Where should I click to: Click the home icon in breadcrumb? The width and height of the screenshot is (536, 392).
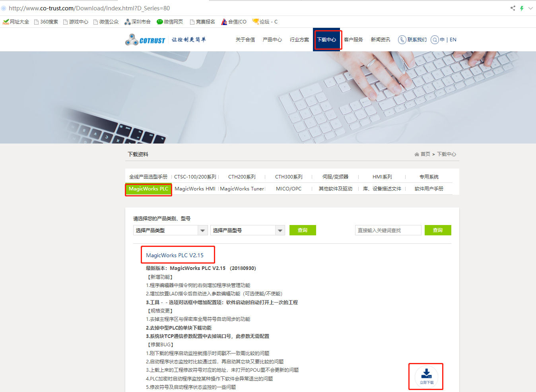click(416, 154)
